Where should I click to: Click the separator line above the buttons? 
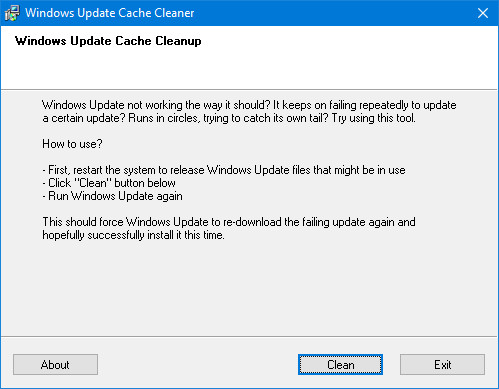(249, 336)
